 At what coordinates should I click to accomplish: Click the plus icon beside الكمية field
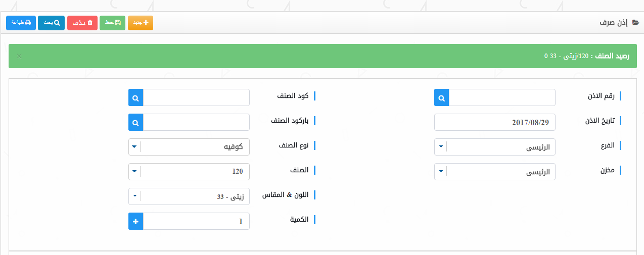[x=136, y=221]
